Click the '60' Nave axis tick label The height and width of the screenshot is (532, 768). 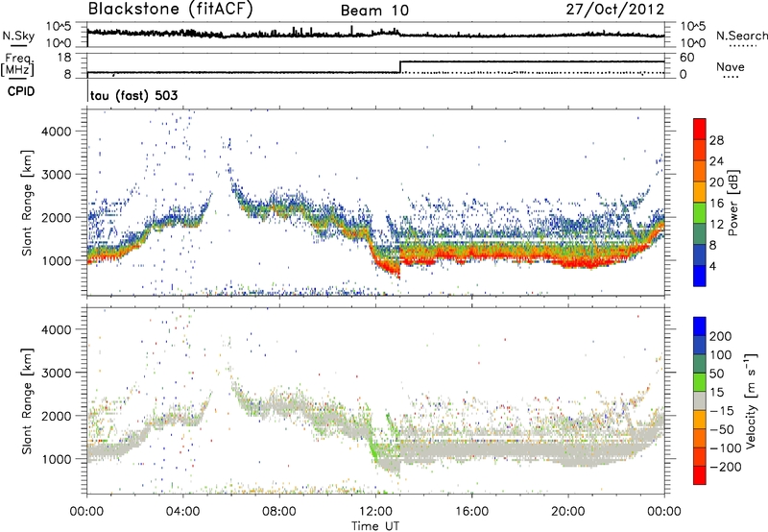point(687,58)
